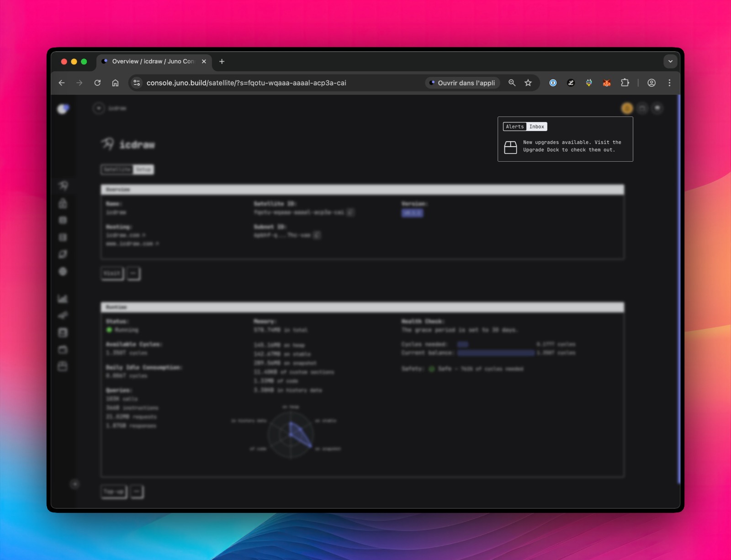The height and width of the screenshot is (560, 731).
Task: Switch to the Inbox tab
Action: click(536, 127)
